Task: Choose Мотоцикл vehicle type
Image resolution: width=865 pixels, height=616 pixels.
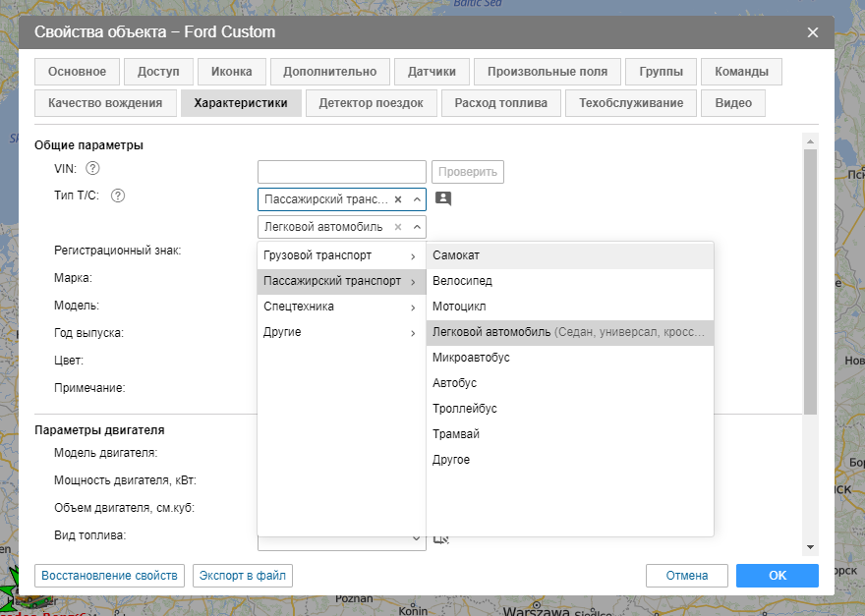Action: [459, 307]
